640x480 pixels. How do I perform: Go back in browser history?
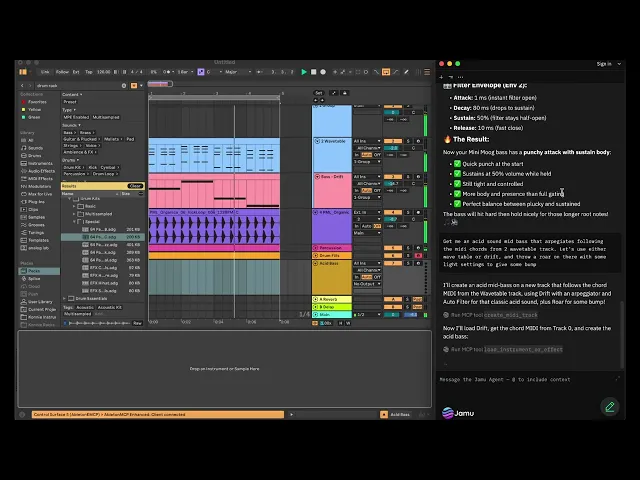pyautogui.click(x=22, y=86)
